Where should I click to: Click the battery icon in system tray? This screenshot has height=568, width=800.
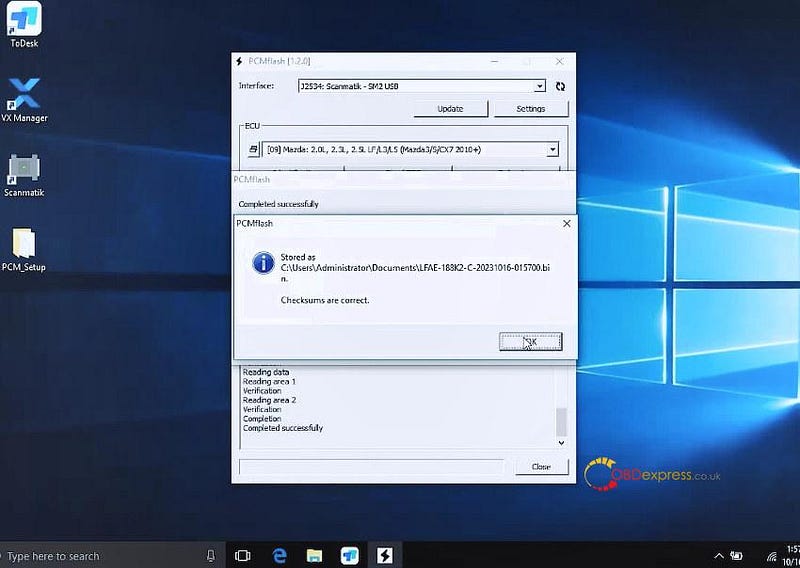pos(737,556)
